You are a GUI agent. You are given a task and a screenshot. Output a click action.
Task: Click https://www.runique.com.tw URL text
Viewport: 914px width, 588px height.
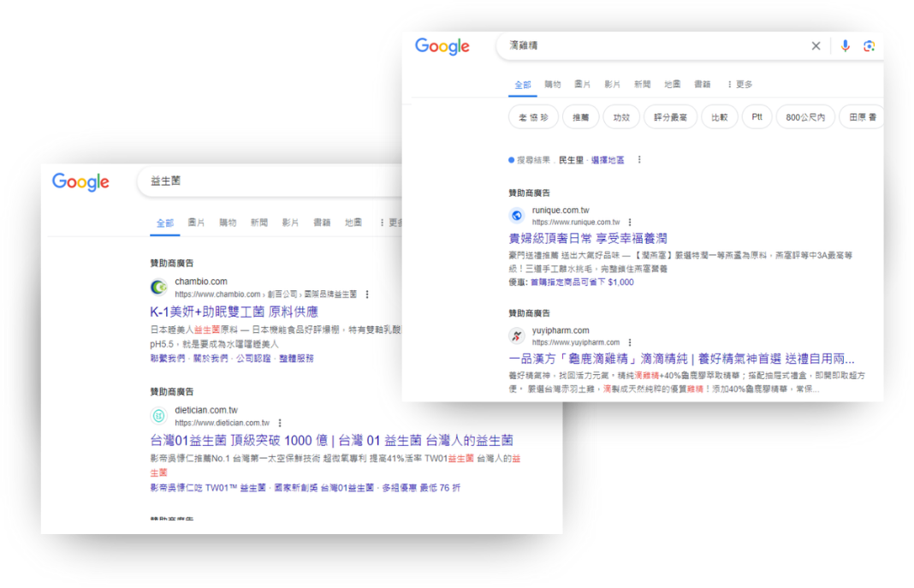576,223
